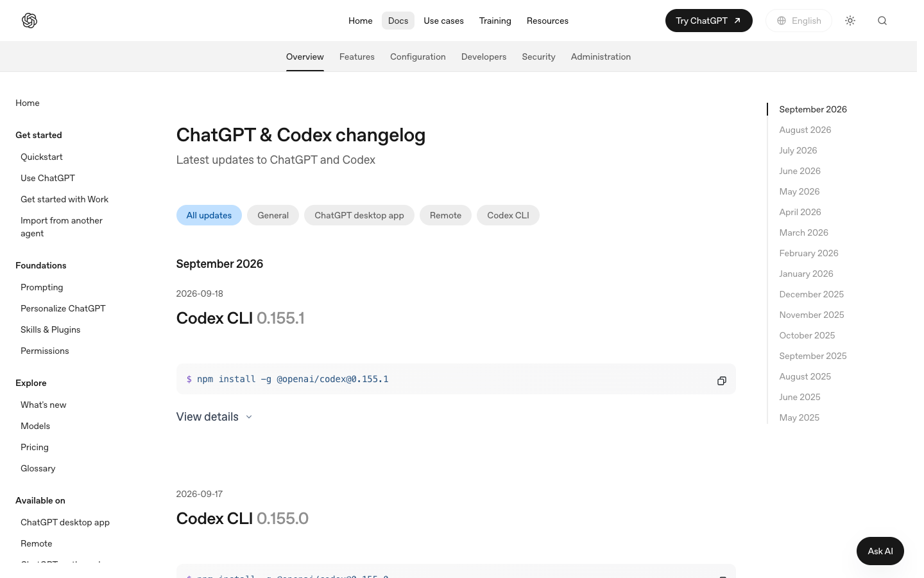The width and height of the screenshot is (924, 578).
Task: Open Get started with Work
Action: point(64,199)
